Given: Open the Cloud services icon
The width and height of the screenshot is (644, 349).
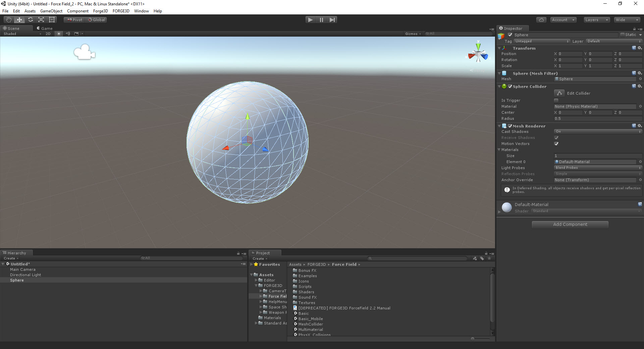Looking at the screenshot, I should click(x=541, y=20).
